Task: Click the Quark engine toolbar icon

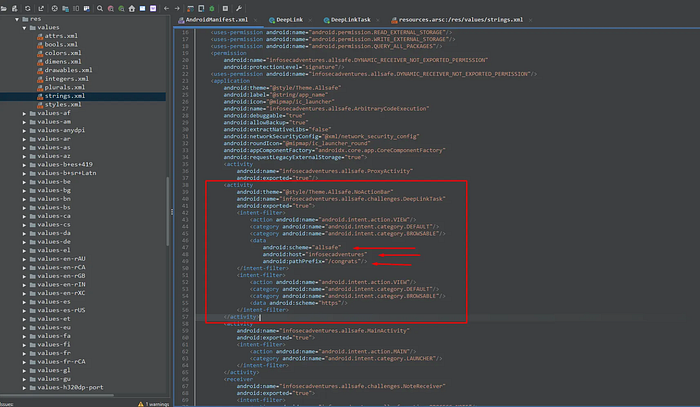Action: 201,8
